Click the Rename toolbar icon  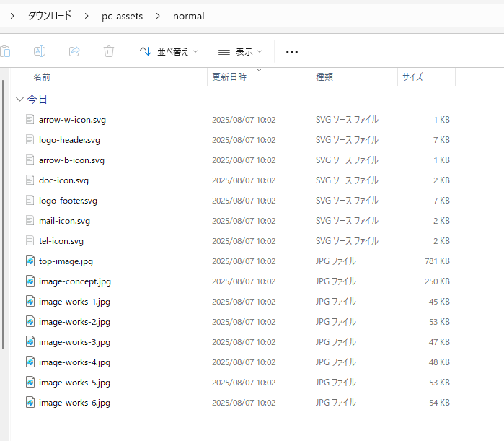(x=40, y=51)
